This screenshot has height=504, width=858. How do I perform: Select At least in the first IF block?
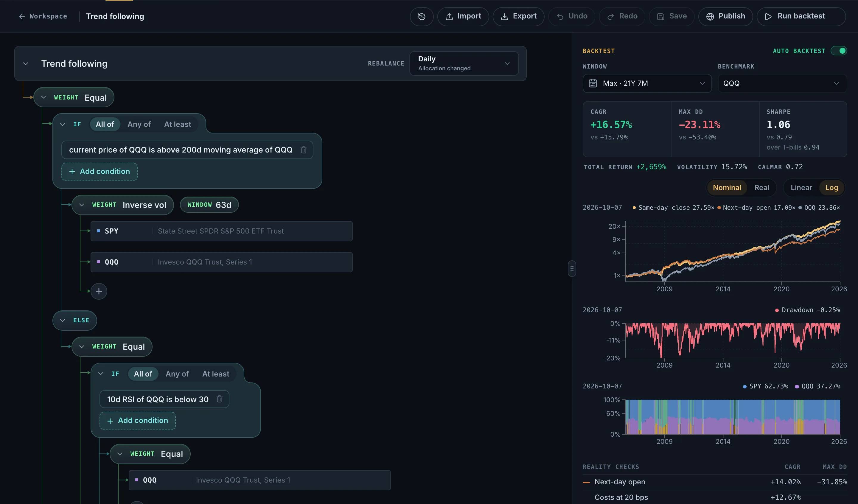click(177, 124)
